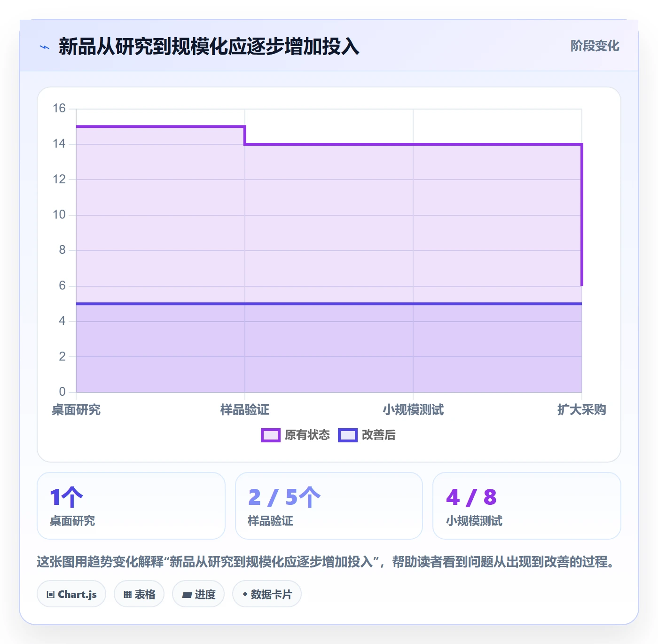Click the diamond icon in 数据卡片 chip

click(x=245, y=594)
